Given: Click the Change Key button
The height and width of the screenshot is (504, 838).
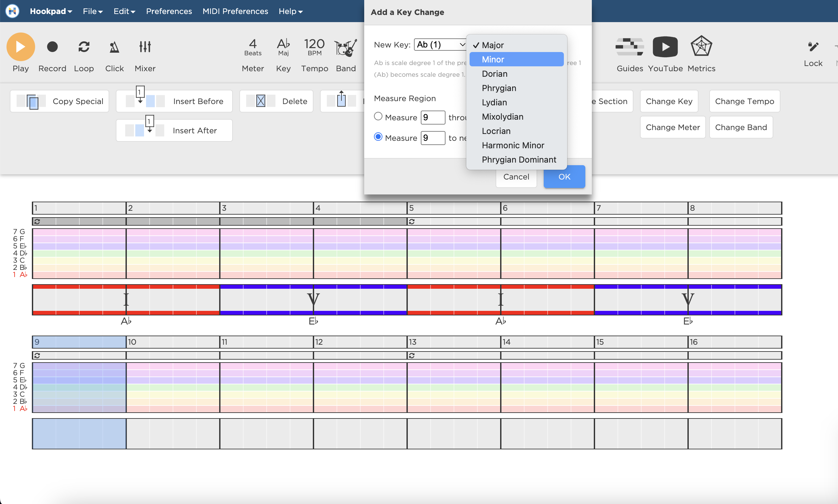Looking at the screenshot, I should [x=669, y=101].
